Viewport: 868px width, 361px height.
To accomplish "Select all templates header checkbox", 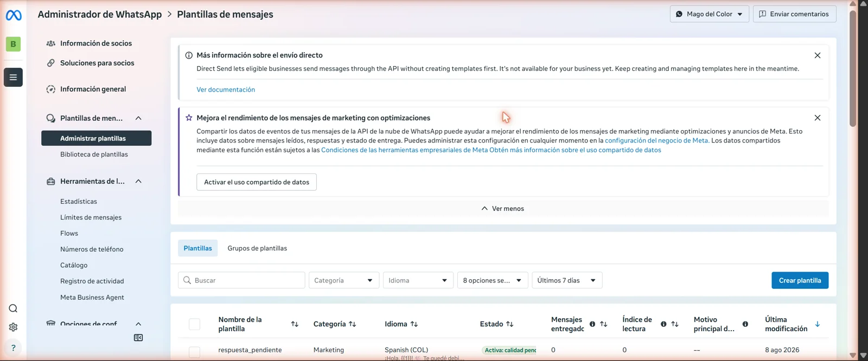I will [x=194, y=324].
